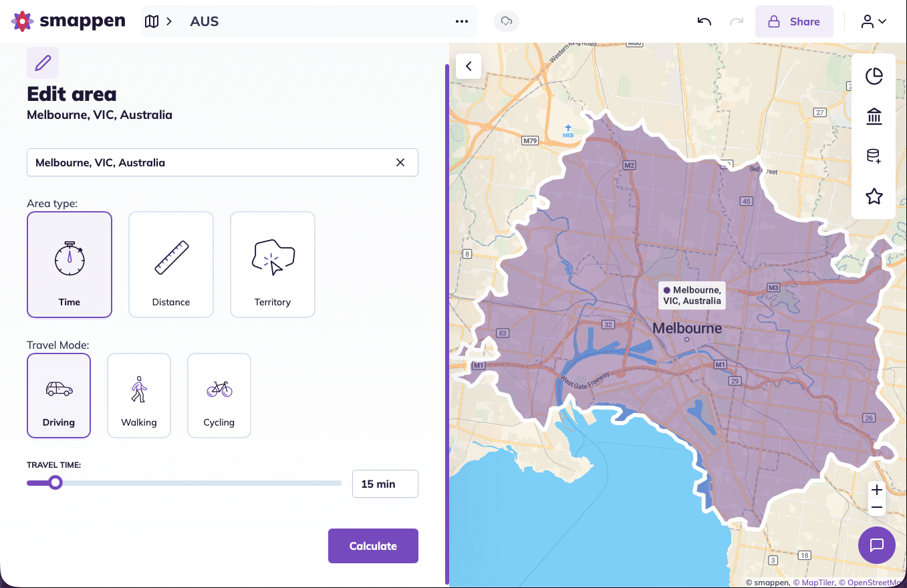The height and width of the screenshot is (588, 907).
Task: Open the add database icon
Action: coord(874,156)
